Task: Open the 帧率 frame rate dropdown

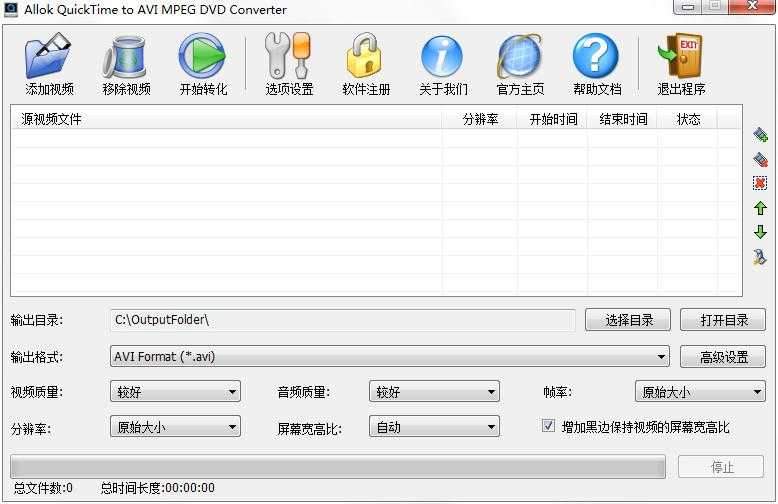Action: point(700,391)
